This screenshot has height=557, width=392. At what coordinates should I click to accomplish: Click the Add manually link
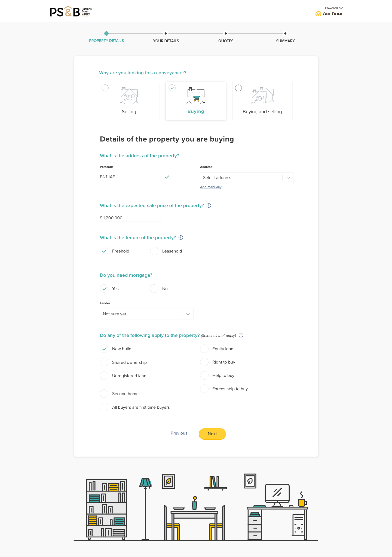211,187
